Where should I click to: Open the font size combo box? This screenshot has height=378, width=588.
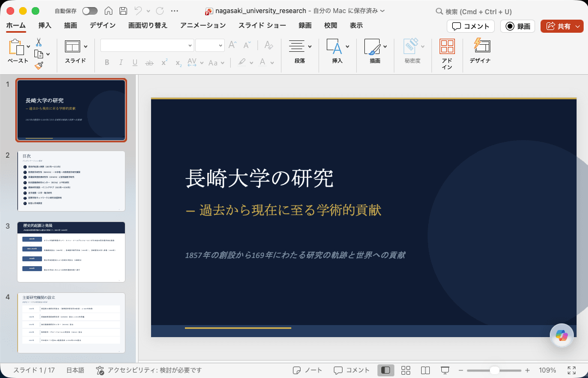[209, 45]
